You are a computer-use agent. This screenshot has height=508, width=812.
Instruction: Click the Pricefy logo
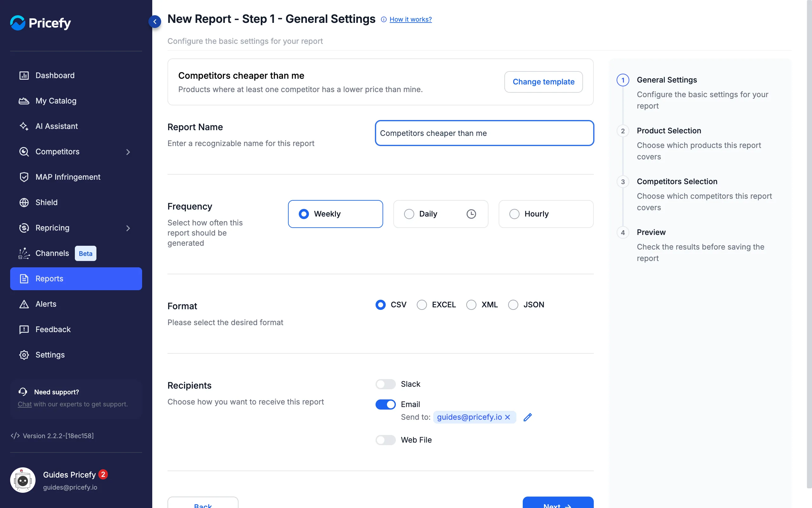click(41, 23)
